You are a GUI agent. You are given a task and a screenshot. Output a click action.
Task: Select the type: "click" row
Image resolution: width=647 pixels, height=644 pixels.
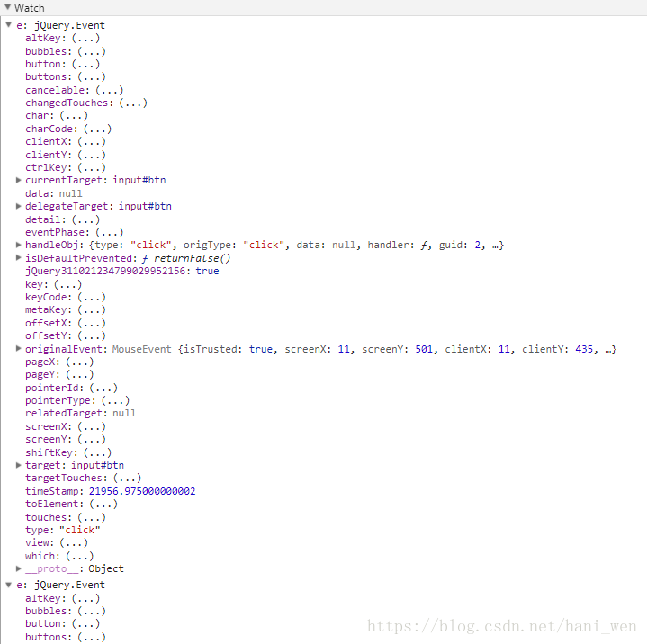pyautogui.click(x=63, y=530)
